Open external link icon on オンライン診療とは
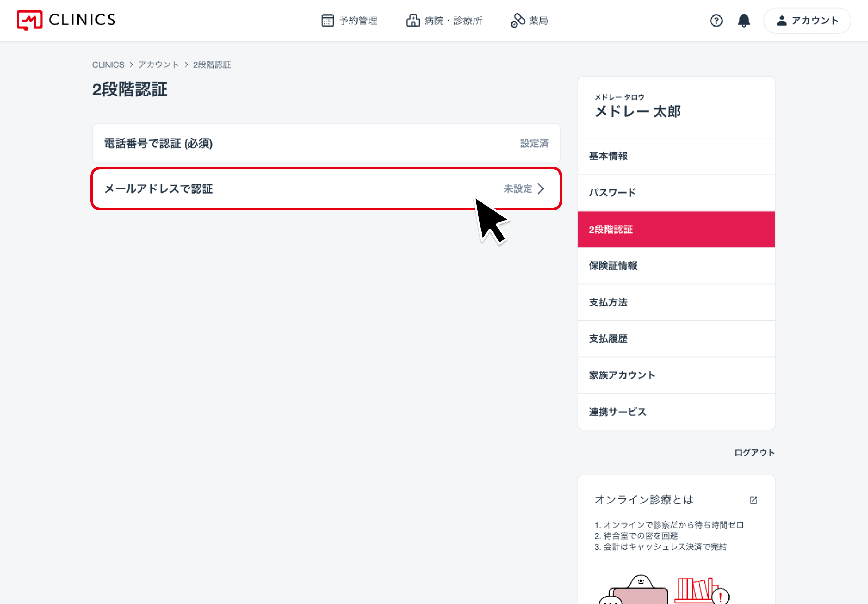The height and width of the screenshot is (604, 868). [x=753, y=500]
